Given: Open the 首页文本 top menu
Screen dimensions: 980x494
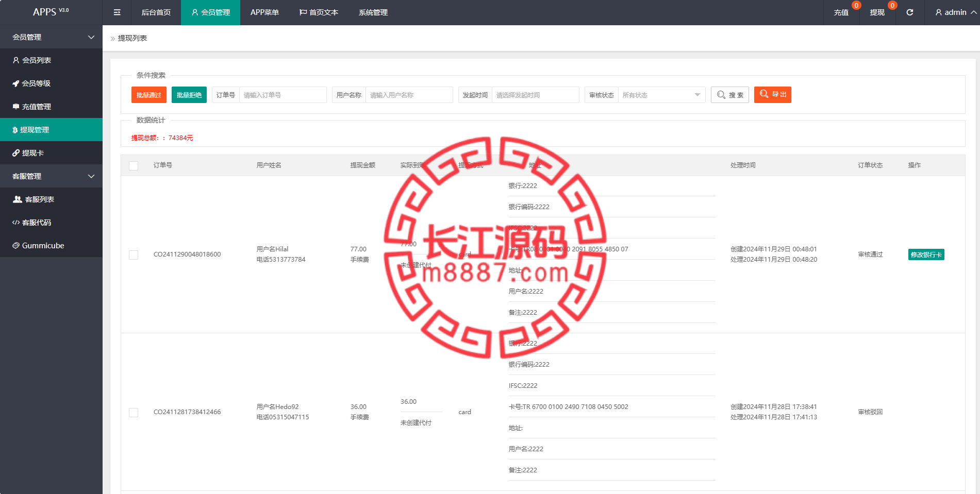Looking at the screenshot, I should click(319, 12).
